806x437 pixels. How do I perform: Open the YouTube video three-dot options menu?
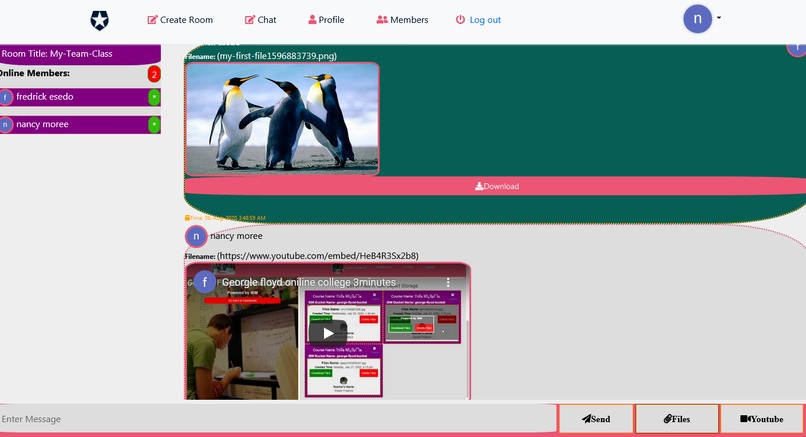tap(448, 283)
